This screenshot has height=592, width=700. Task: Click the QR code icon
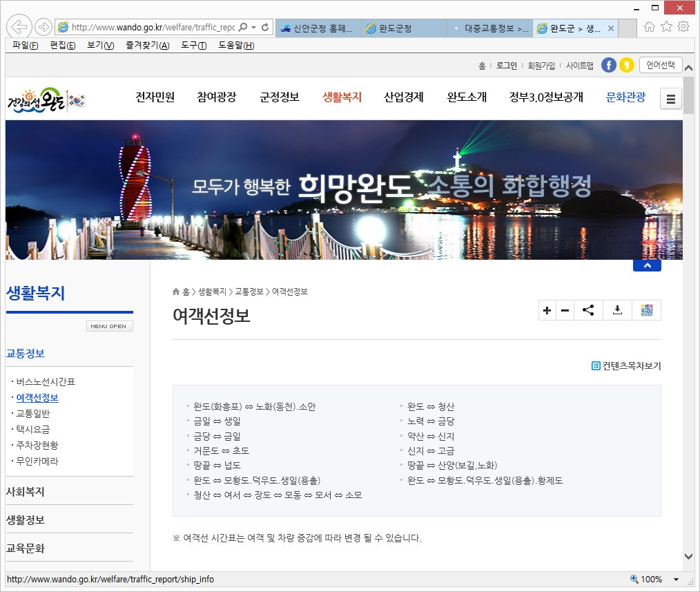point(646,311)
